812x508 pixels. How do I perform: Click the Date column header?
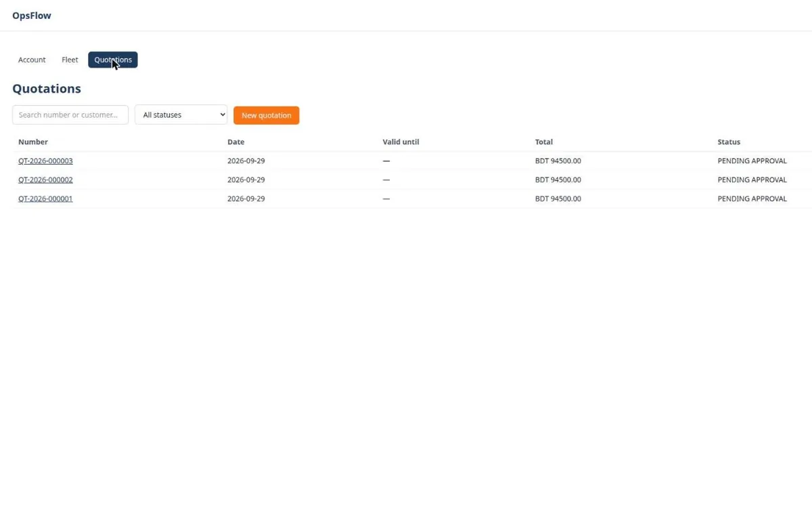click(x=235, y=142)
